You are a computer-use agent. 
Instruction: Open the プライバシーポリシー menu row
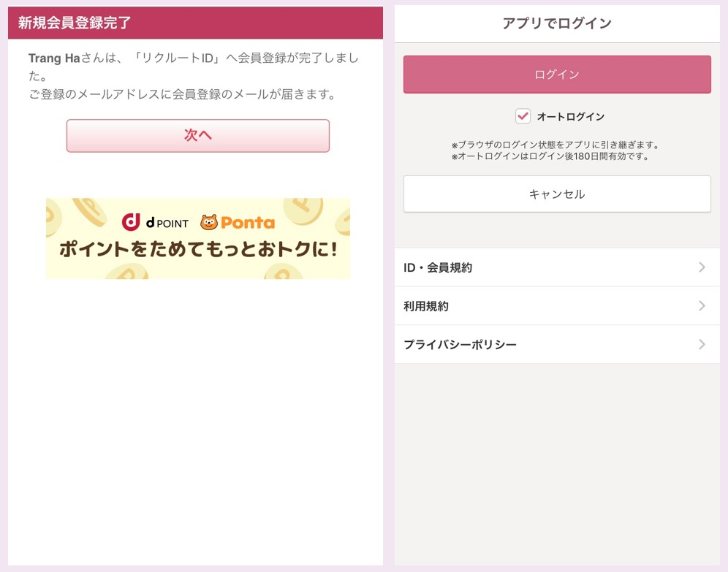click(557, 344)
